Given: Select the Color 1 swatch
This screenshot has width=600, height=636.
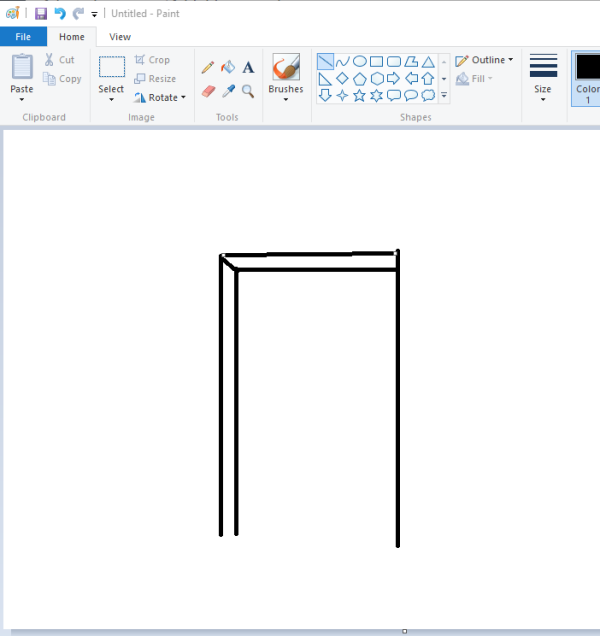Looking at the screenshot, I should (587, 78).
